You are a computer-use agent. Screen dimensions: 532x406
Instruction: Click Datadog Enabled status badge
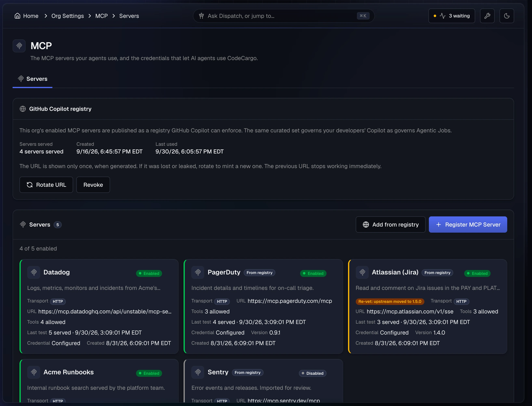[149, 273]
